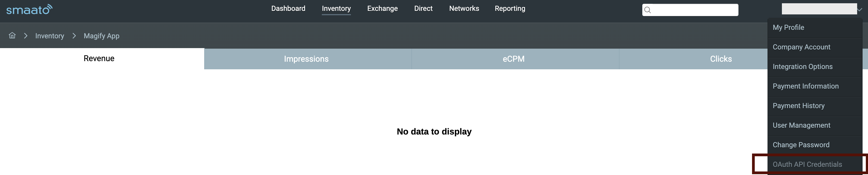Screen dimensions: 868x175
Task: Click the Smaato logo
Action: point(29,10)
